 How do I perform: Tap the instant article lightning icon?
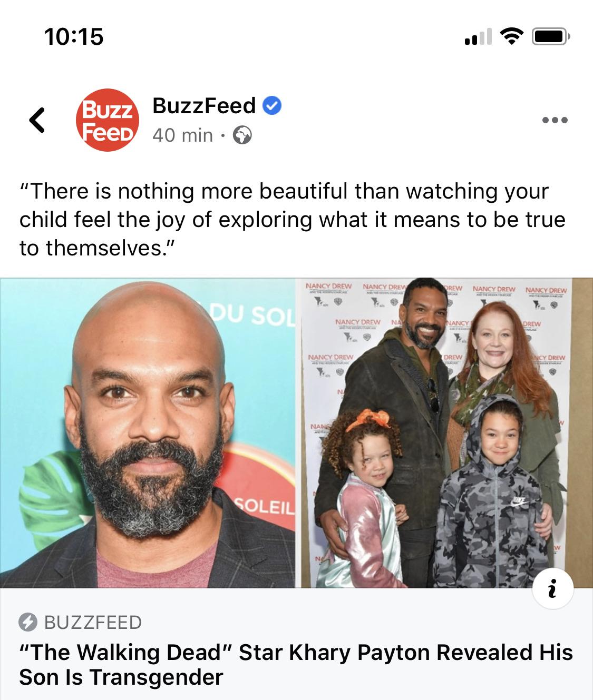(x=27, y=623)
